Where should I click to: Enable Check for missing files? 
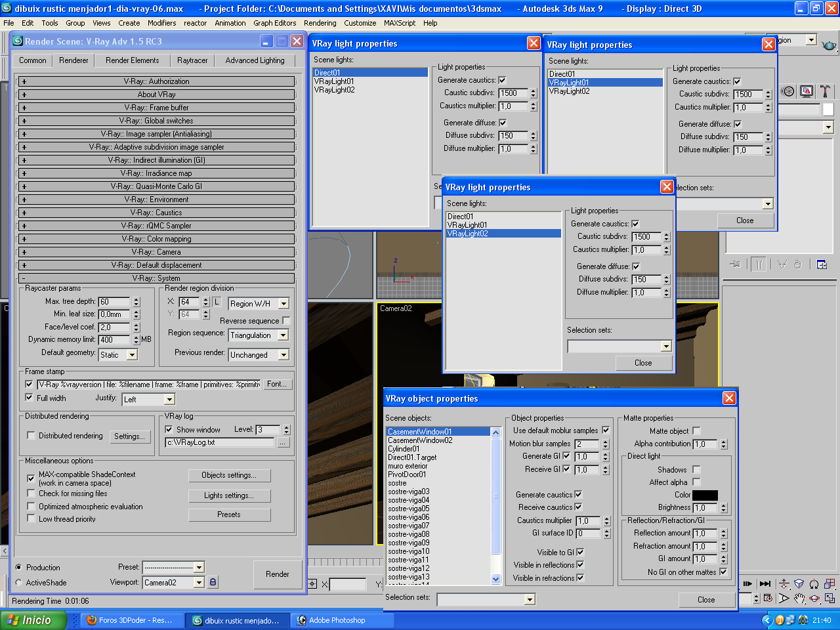(x=31, y=493)
